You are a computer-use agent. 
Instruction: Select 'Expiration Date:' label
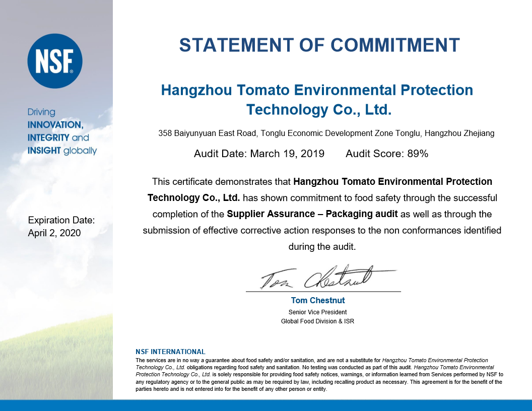[x=61, y=220]
